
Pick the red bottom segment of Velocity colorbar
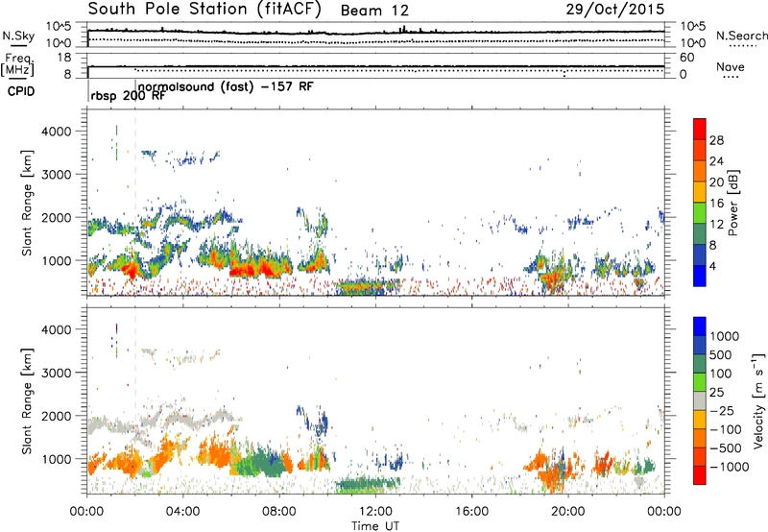pos(700,475)
